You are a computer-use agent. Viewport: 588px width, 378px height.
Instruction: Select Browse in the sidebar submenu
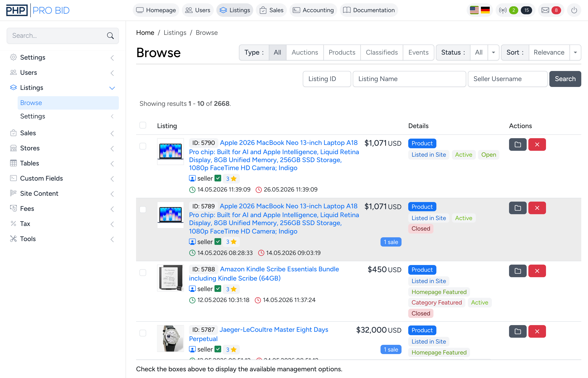[x=68, y=103]
